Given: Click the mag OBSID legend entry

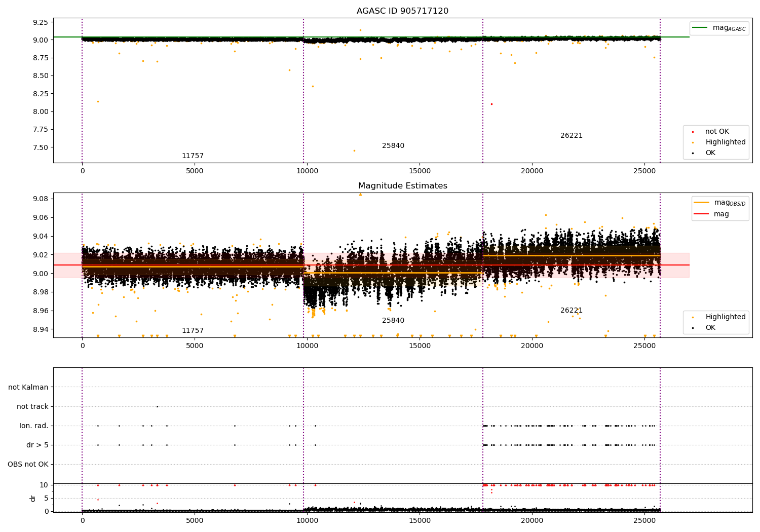Looking at the screenshot, I should [719, 203].
